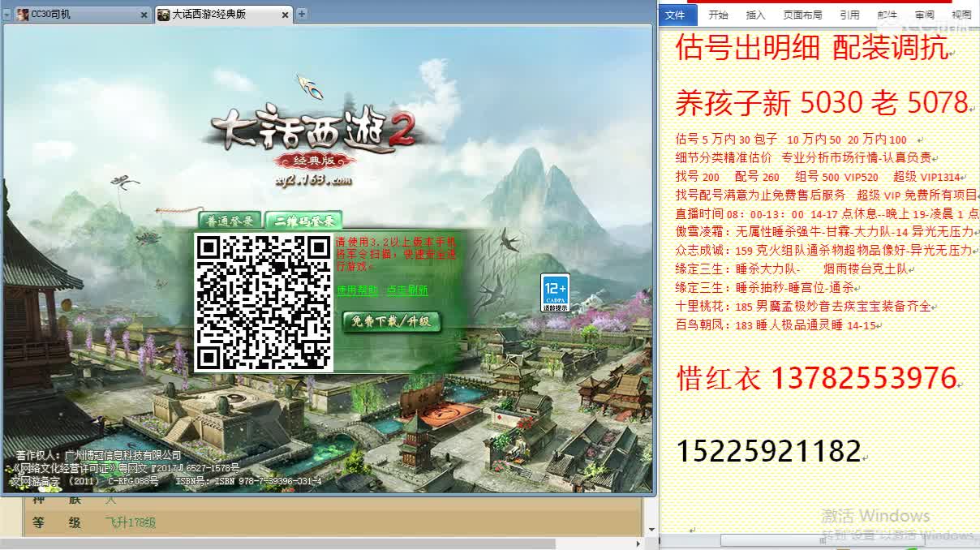
Task: Open the 邮件 ribbon tab
Action: point(887,15)
